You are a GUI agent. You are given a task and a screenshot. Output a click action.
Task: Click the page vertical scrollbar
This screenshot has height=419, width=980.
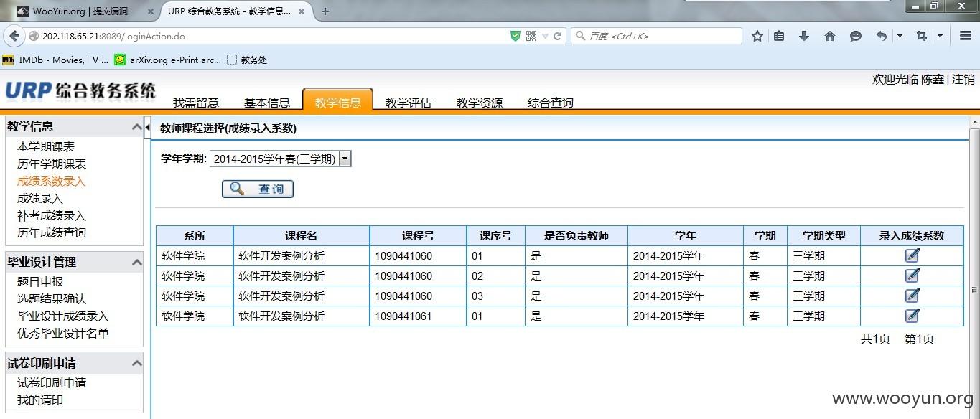coord(974,269)
